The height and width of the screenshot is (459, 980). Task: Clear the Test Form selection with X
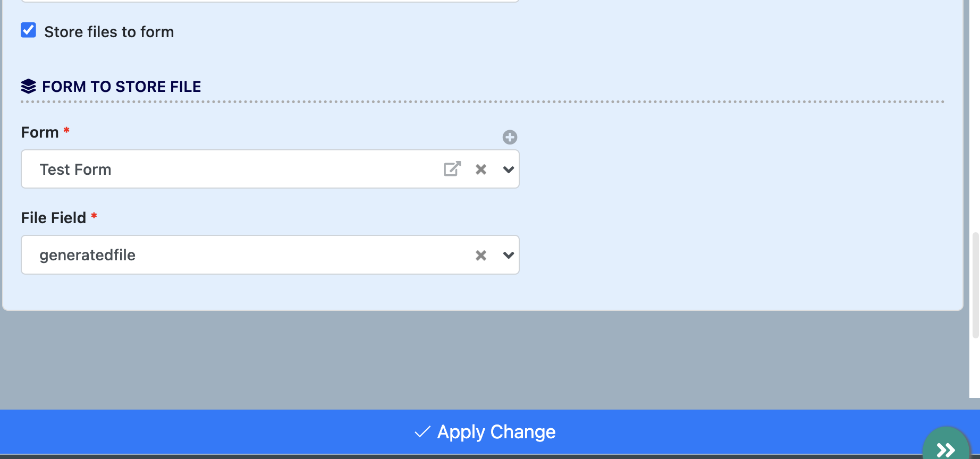[x=481, y=169]
